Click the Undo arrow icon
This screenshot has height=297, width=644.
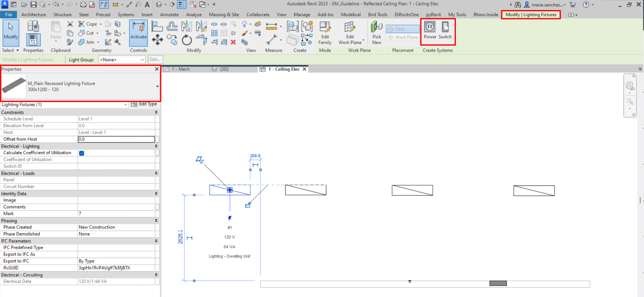[56, 4]
